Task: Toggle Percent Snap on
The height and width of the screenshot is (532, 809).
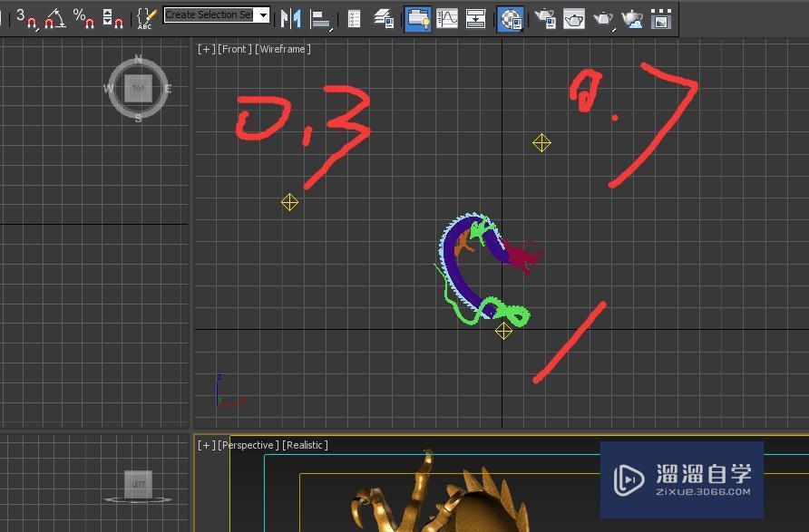Action: point(86,18)
